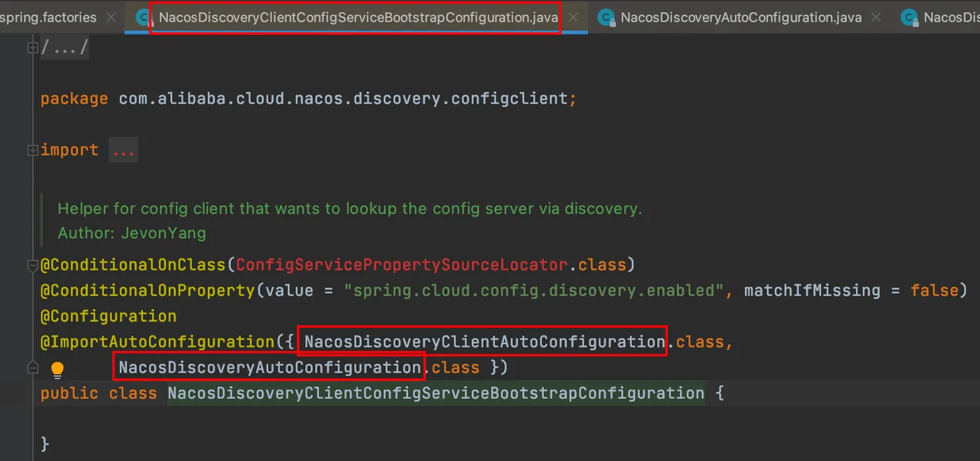Switch to the spring.factories tab
Viewport: 980px width, 461px height.
pyautogui.click(x=48, y=18)
